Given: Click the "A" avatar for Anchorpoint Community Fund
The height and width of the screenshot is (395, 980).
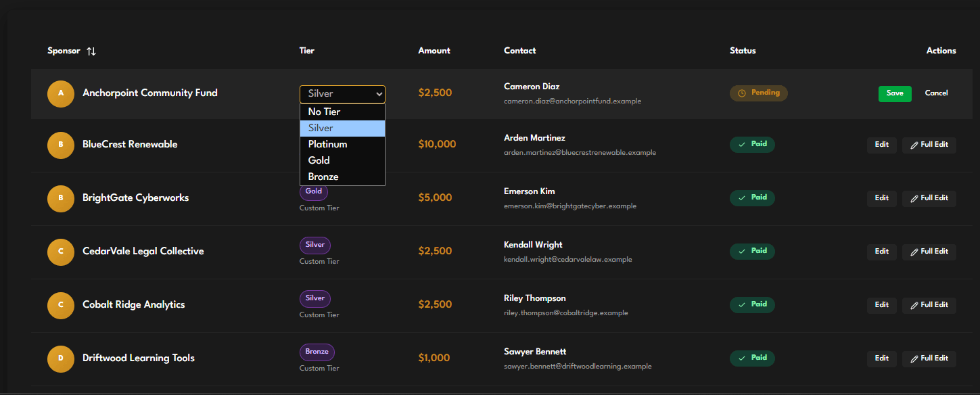Looking at the screenshot, I should [60, 93].
